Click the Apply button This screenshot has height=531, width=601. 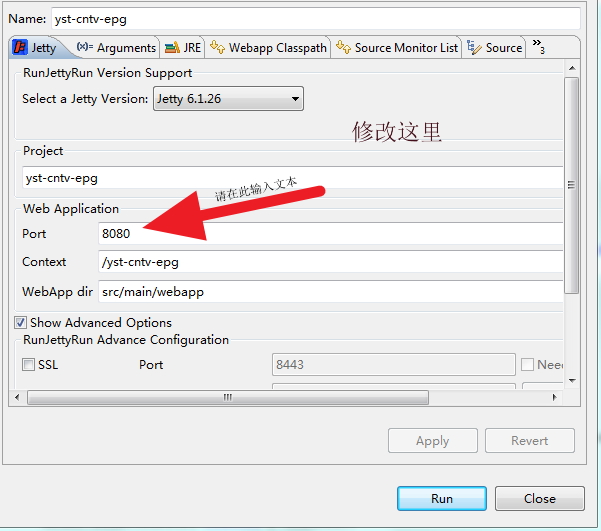(x=433, y=441)
